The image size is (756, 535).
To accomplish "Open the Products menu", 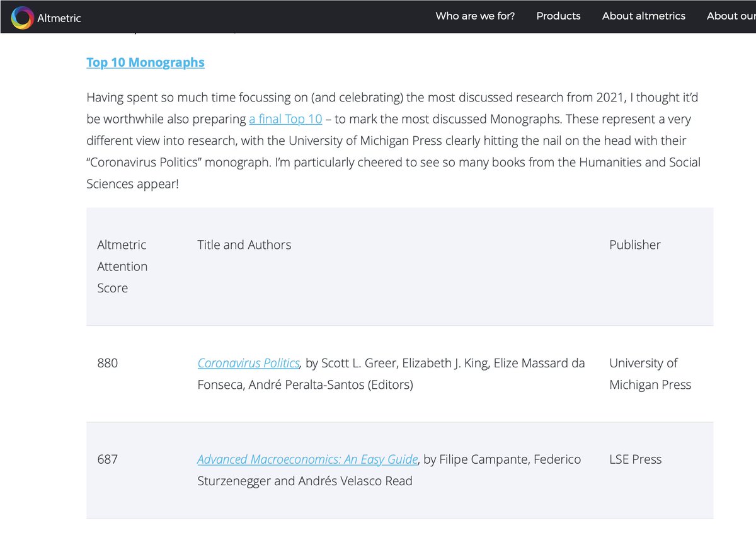I will pyautogui.click(x=558, y=16).
